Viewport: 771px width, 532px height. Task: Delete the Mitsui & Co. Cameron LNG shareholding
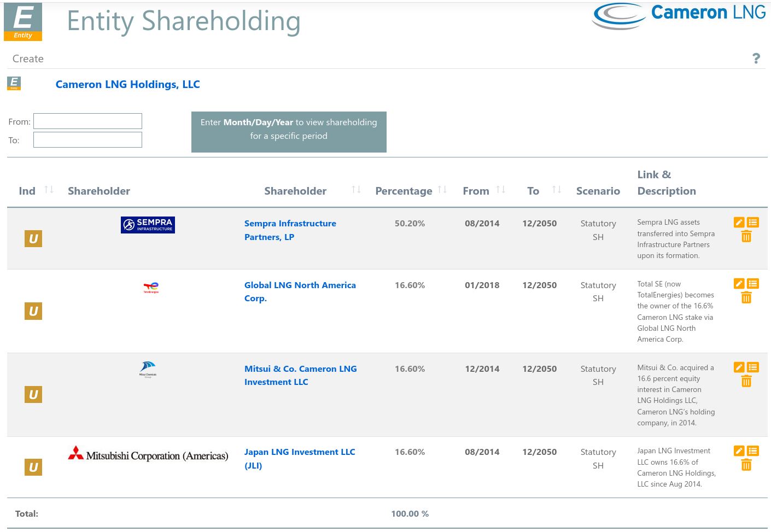click(x=746, y=381)
